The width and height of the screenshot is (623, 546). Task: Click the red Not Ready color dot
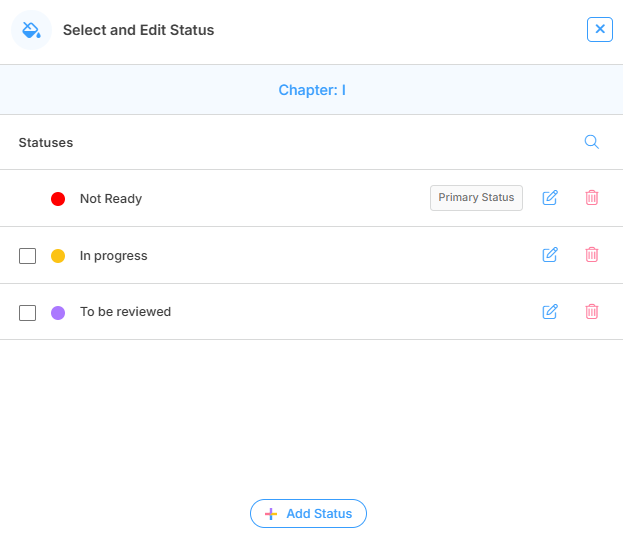click(x=58, y=199)
